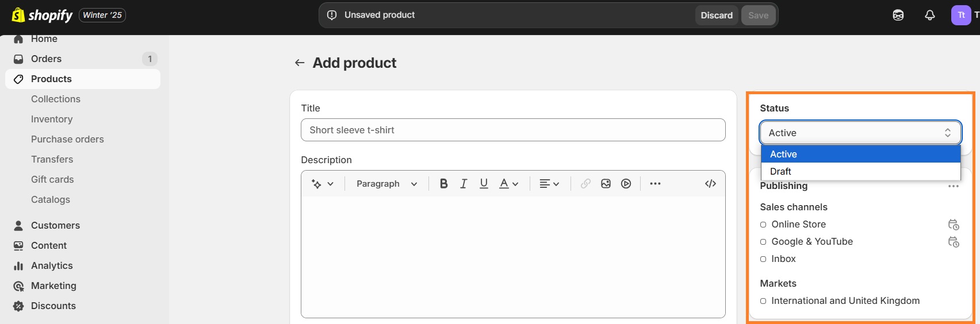
Task: Go back using the arrow beside Add product
Action: tap(300, 63)
